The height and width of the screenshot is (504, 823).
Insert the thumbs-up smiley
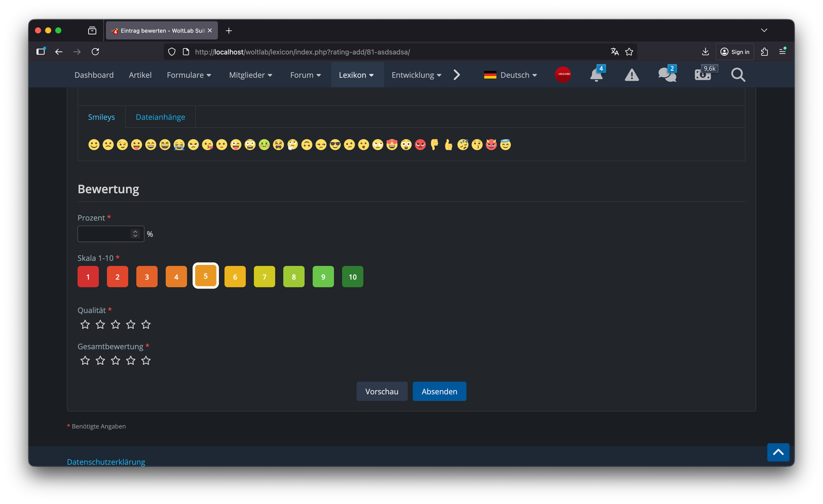(448, 145)
